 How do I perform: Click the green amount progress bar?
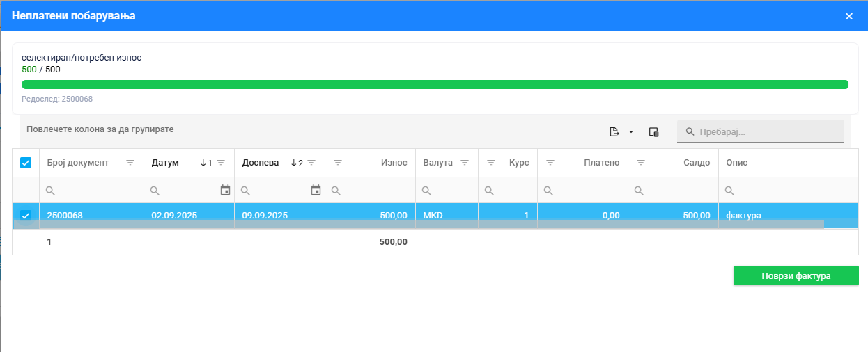click(x=434, y=85)
